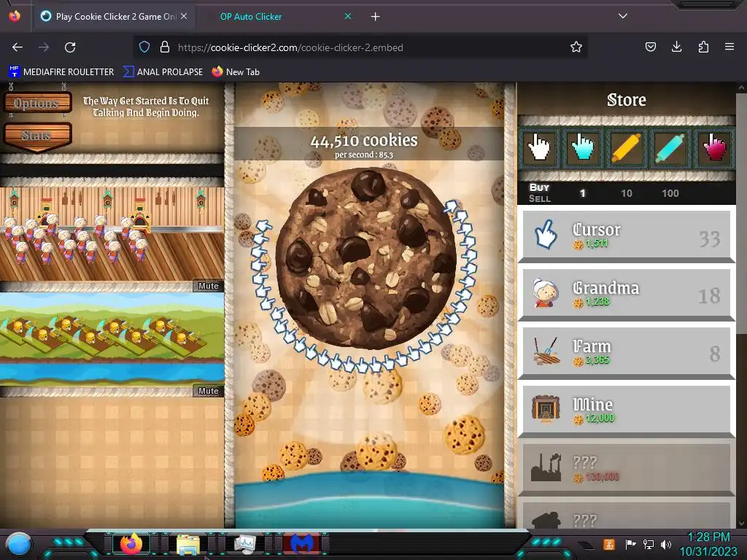The height and width of the screenshot is (560, 747).
Task: Open the Stats panel
Action: 37,136
